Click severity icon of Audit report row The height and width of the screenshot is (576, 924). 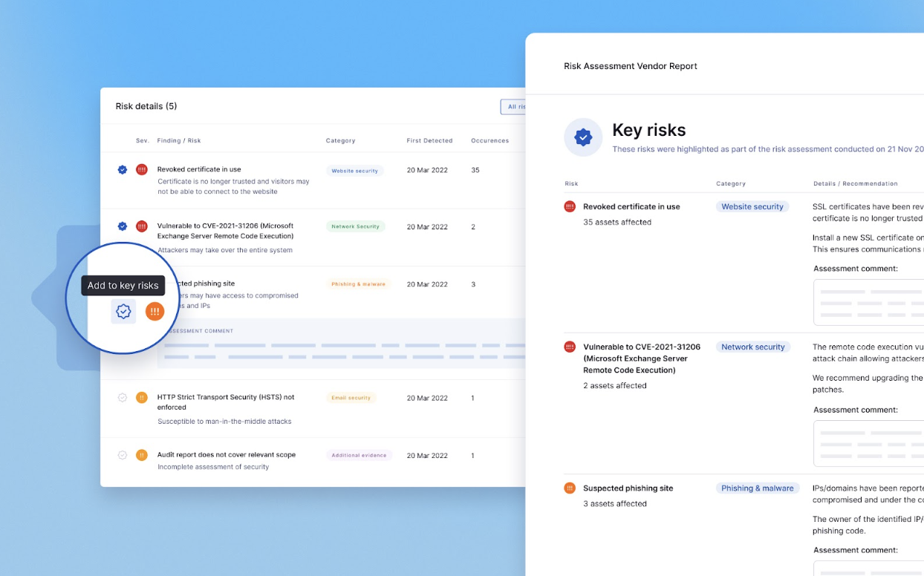click(x=142, y=455)
